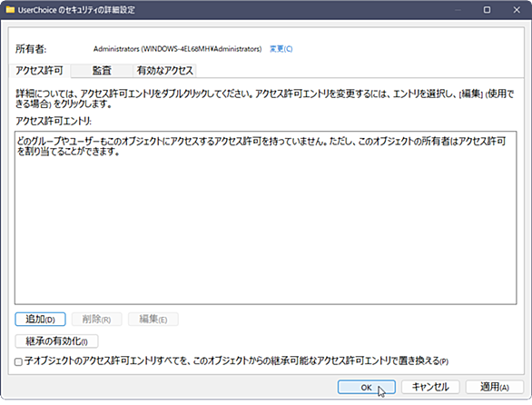Select the アクセス許可 tab
532x405 pixels.
40,71
